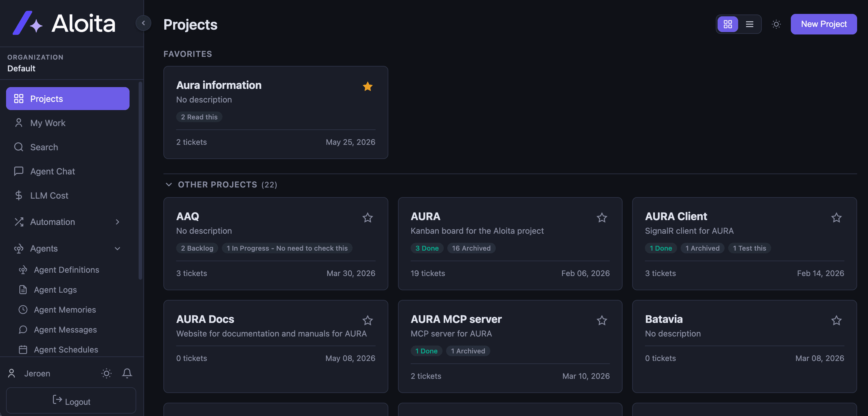Click the Logout arrow icon
The width and height of the screenshot is (868, 416).
tap(57, 399)
